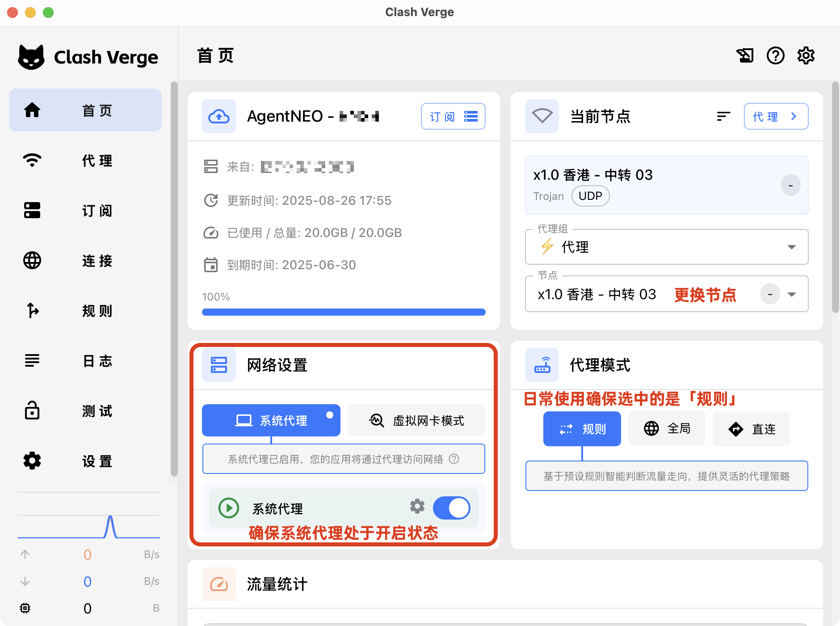The width and height of the screenshot is (840, 626).
Task: Click the 代理 button with chevron
Action: pyautogui.click(x=776, y=116)
